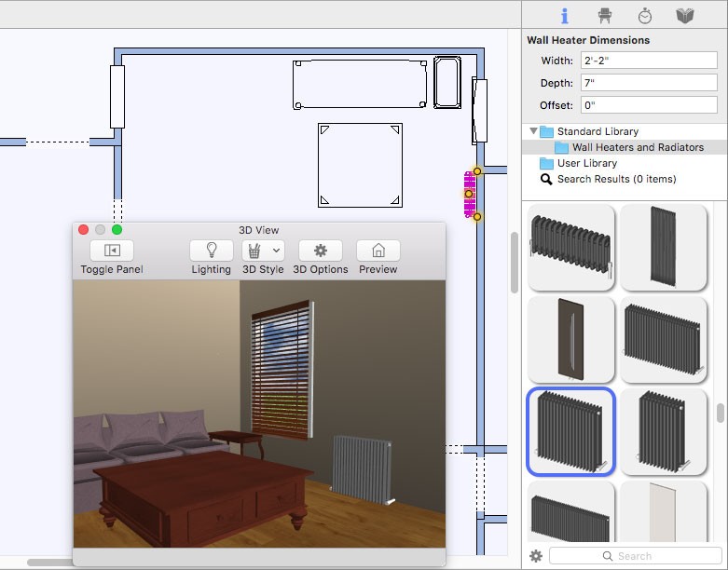Click the Preview house button
The width and height of the screenshot is (728, 570).
tap(378, 251)
